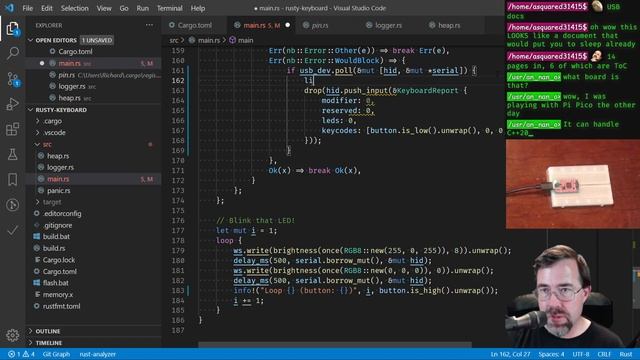Open the Bookmarks view in activity bar
Image resolution: width=640 pixels, height=360 pixels.
click(x=13, y=180)
